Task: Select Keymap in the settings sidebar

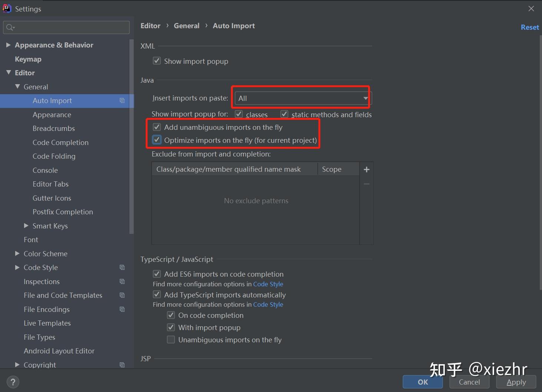Action: point(28,59)
